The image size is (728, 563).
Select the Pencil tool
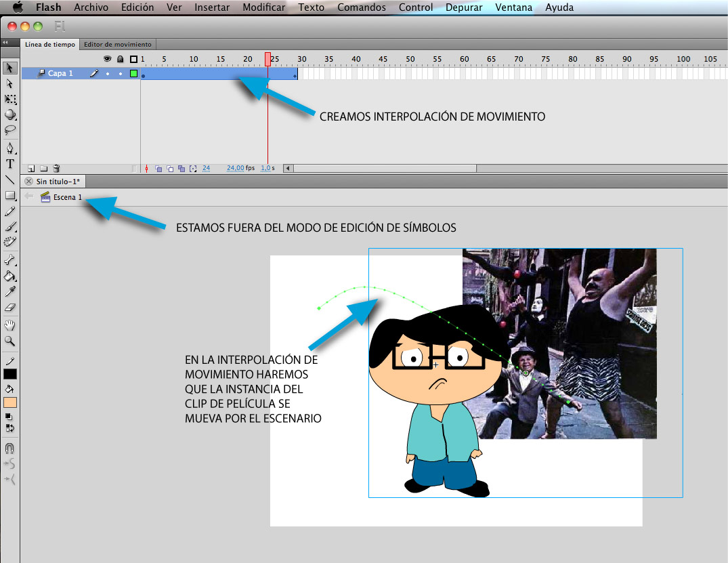coord(9,211)
